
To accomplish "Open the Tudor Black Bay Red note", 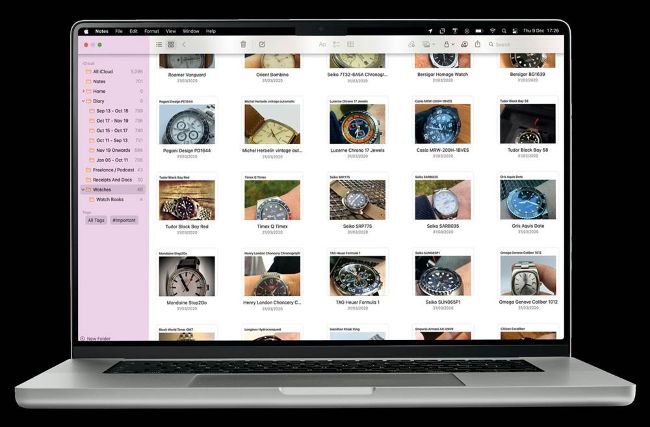I will click(187, 202).
